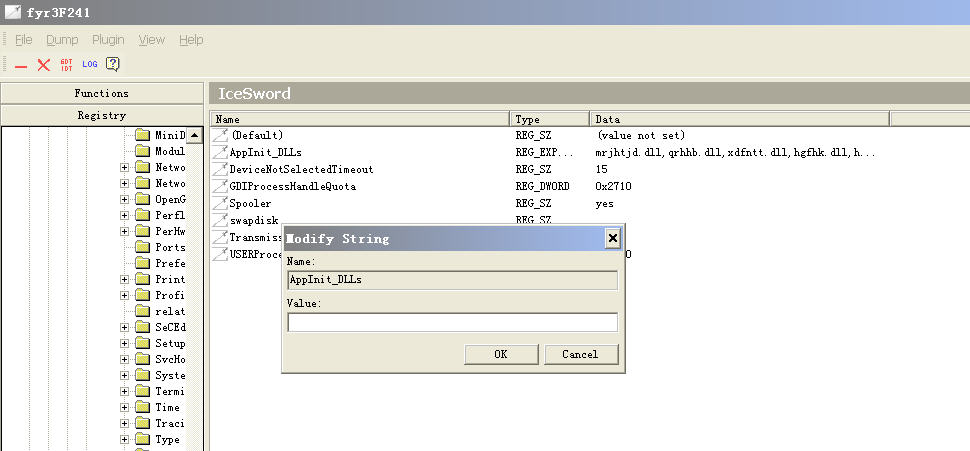The image size is (970, 451).
Task: Expand the Perfl registry key
Action: click(124, 215)
